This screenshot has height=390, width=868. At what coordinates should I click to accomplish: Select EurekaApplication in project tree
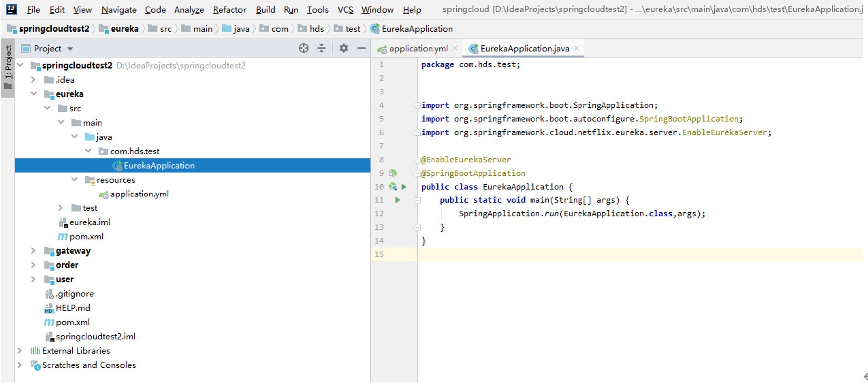click(193, 166)
